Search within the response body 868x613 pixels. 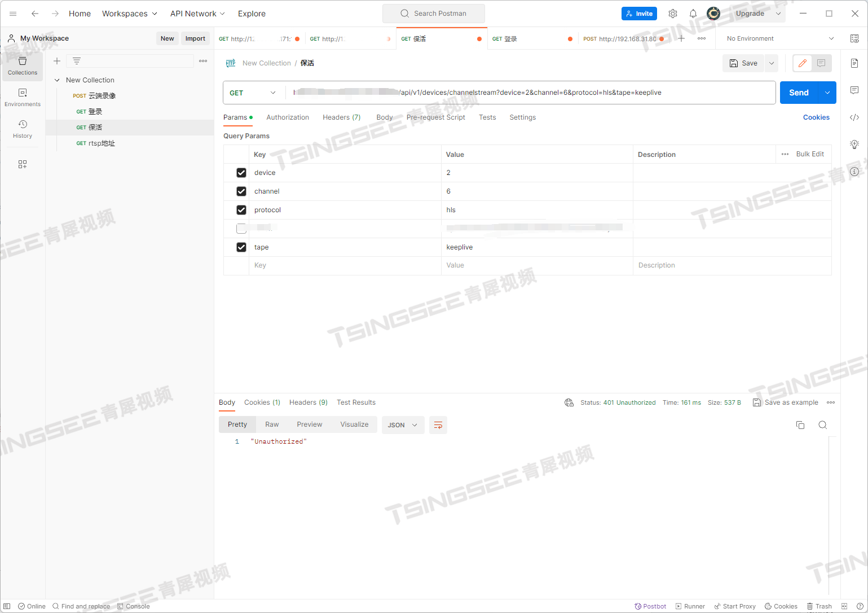click(x=823, y=425)
